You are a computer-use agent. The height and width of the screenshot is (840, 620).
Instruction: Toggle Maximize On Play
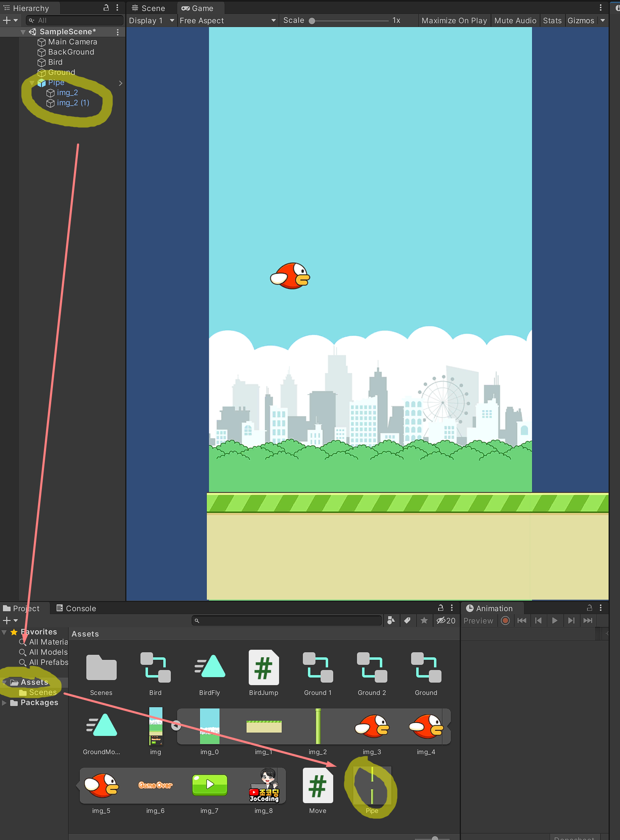pyautogui.click(x=454, y=21)
